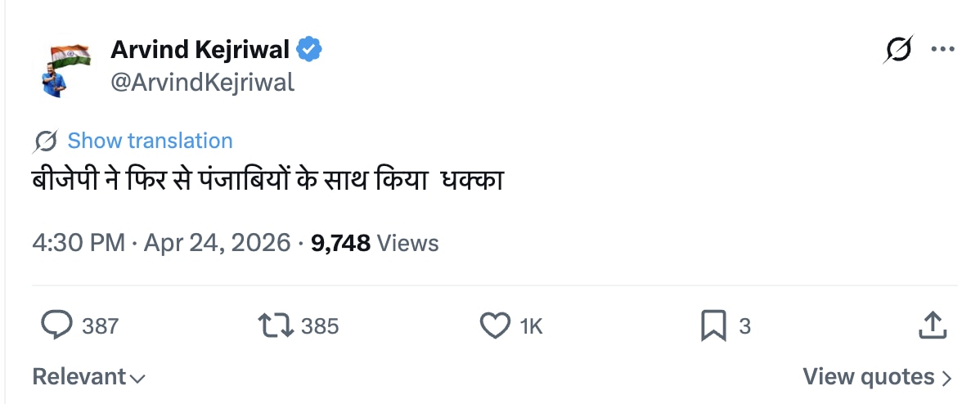The image size is (980, 404).
Task: Click the chevron next to View quotes
Action: [947, 377]
